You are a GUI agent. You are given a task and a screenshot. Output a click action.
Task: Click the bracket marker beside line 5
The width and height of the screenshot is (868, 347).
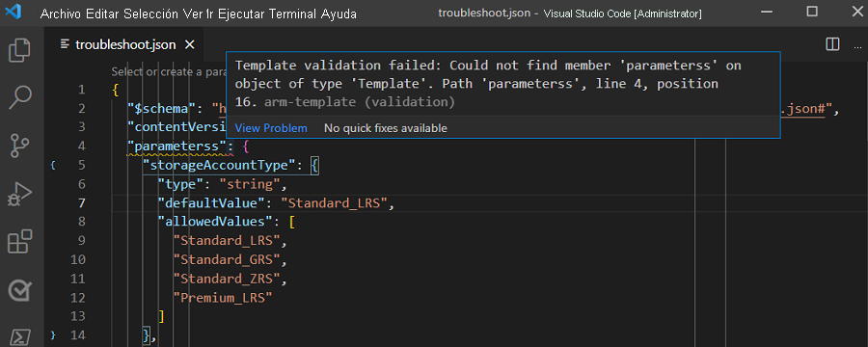coord(53,165)
